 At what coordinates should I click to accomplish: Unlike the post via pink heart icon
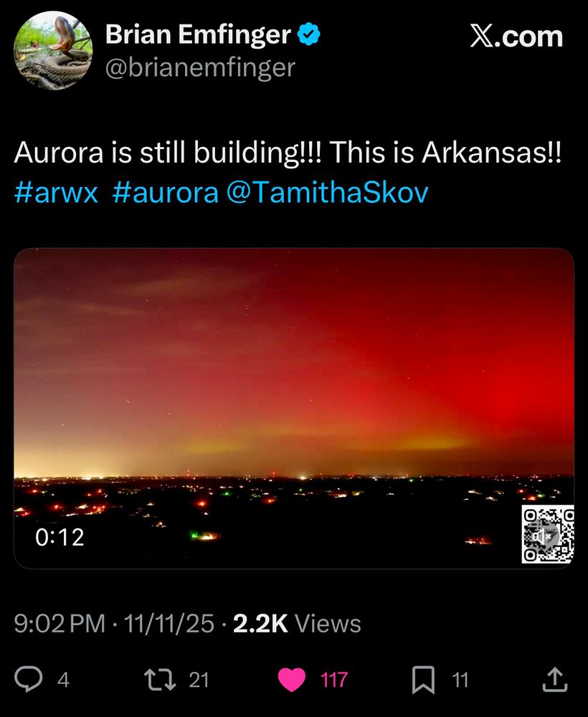pyautogui.click(x=292, y=680)
